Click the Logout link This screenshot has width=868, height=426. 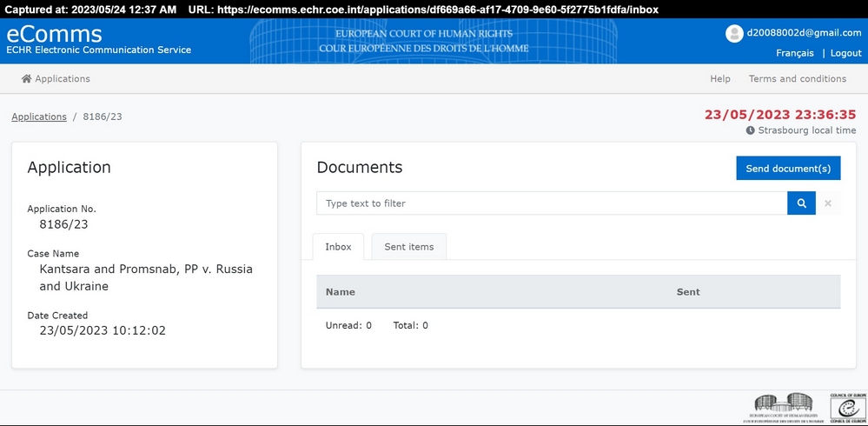pyautogui.click(x=846, y=53)
